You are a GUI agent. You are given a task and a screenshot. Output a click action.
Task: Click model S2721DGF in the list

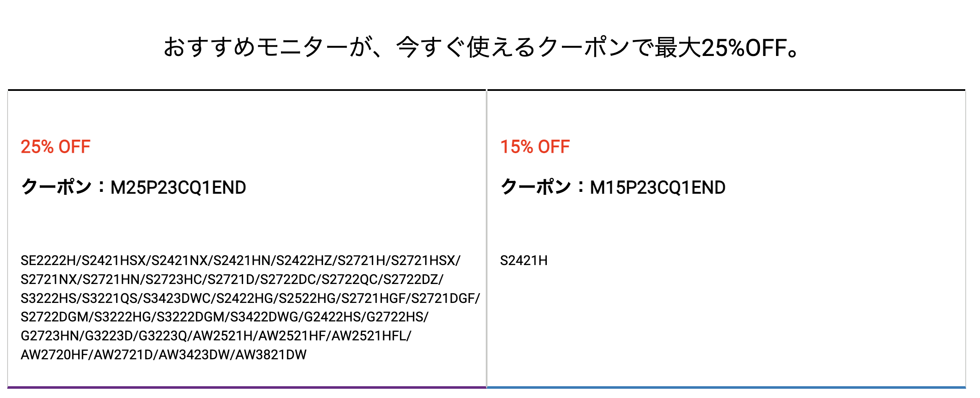tap(443, 298)
